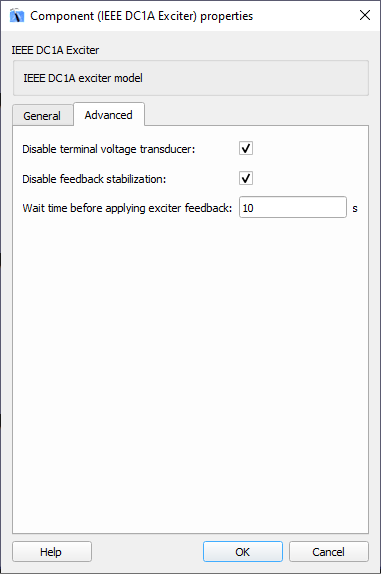Cancel the exciter properties dialog
381x574 pixels.
[x=328, y=552]
